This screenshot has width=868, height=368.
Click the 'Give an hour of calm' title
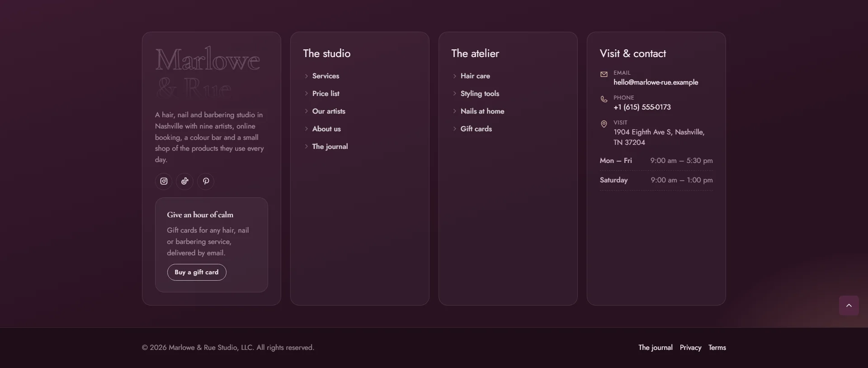click(x=200, y=215)
